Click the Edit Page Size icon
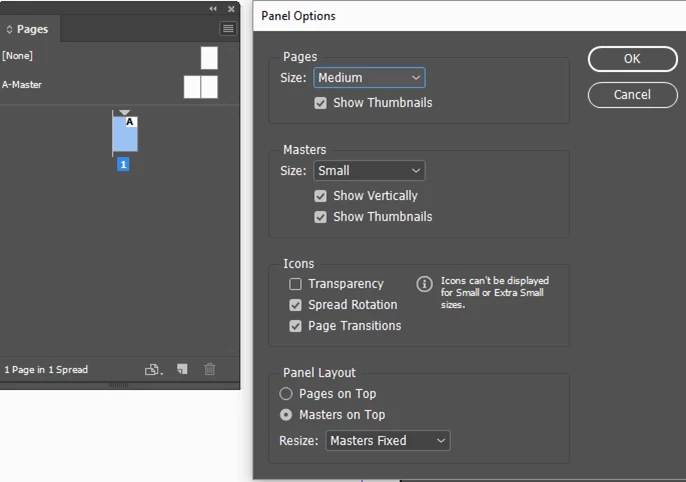686x482 pixels. pos(154,370)
